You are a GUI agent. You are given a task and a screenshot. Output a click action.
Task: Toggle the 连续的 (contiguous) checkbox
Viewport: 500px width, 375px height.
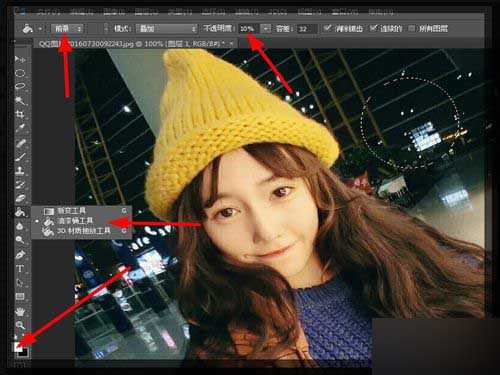click(x=373, y=28)
